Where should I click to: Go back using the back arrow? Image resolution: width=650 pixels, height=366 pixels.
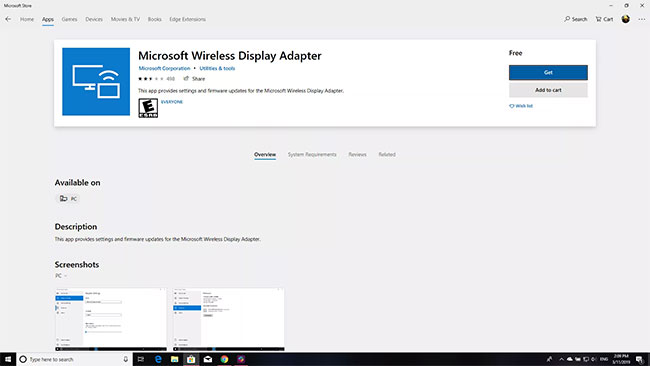(8, 19)
